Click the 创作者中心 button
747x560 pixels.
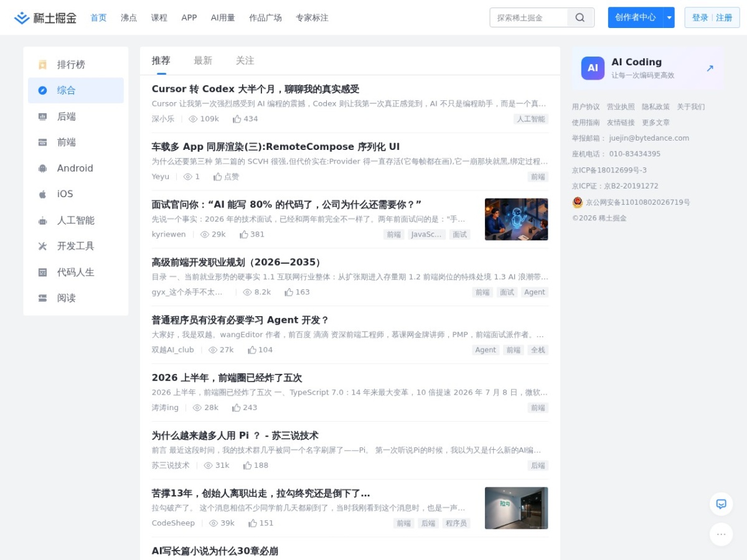click(636, 17)
